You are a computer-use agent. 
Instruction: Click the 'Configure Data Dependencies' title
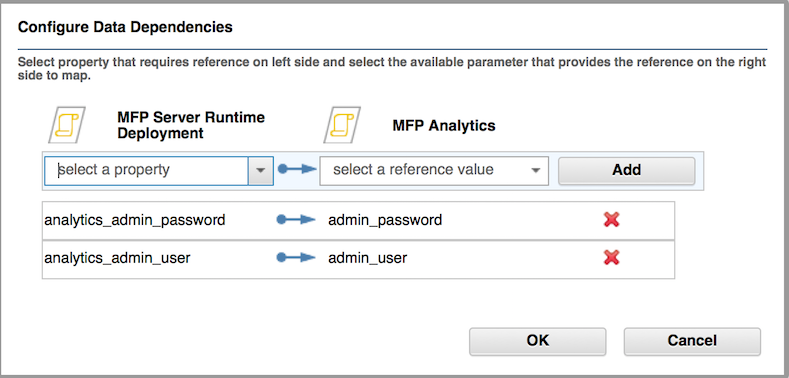click(x=125, y=27)
